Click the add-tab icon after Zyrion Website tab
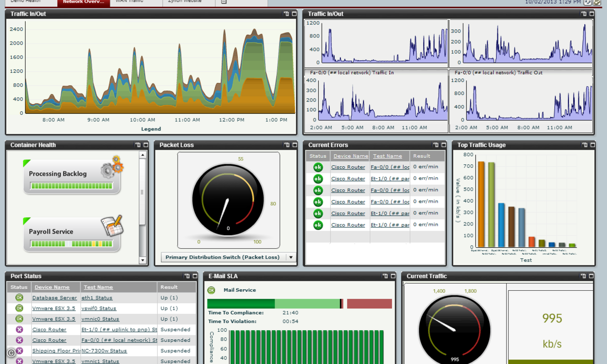The height and width of the screenshot is (364, 607). (224, 2)
